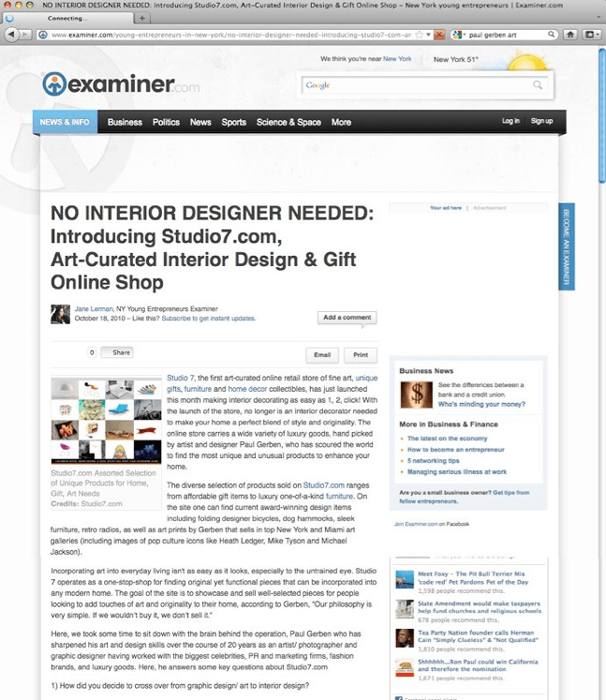
Task: Click the Herman Cain story thumbnail
Action: 405,637
